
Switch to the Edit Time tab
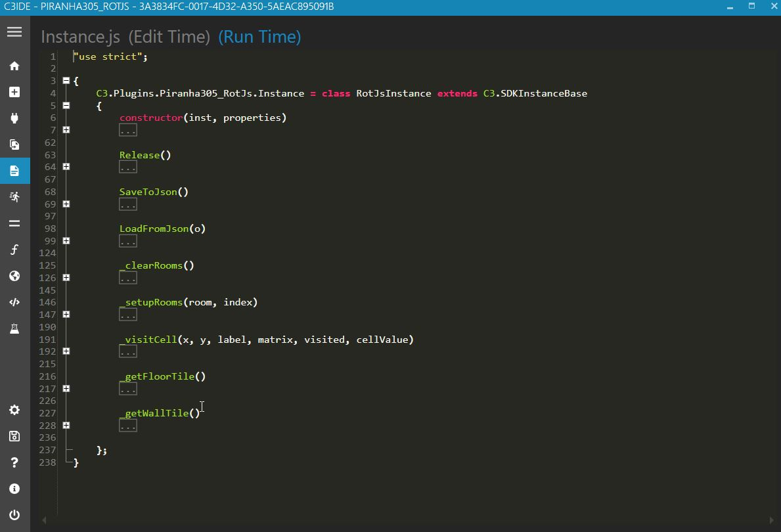pyautogui.click(x=169, y=37)
